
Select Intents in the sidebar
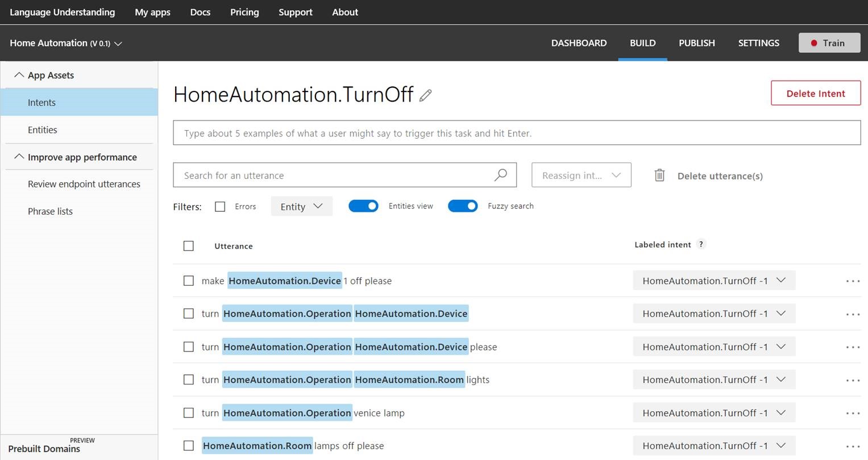click(79, 102)
